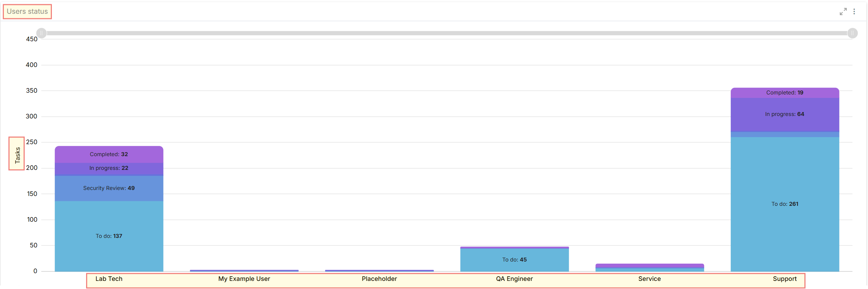Select Support 'To do: 261' segment
Image resolution: width=868 pixels, height=289 pixels.
(785, 204)
